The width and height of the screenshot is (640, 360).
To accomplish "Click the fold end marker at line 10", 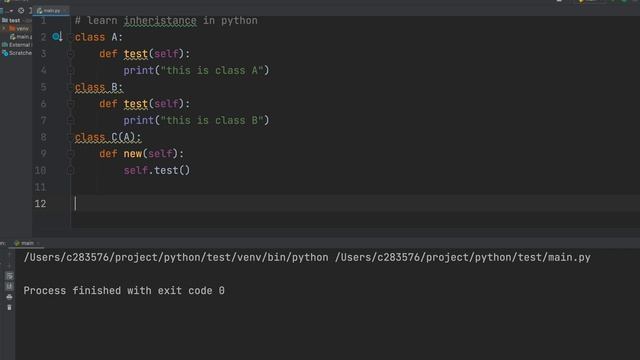I will [70, 171].
